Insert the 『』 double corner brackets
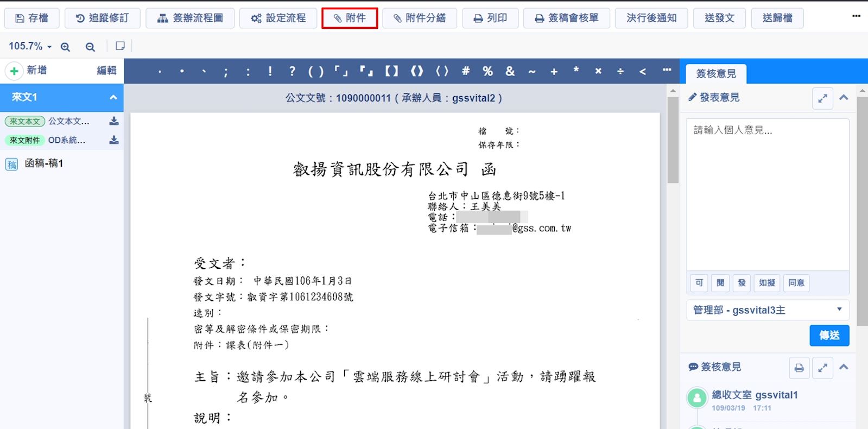The width and height of the screenshot is (868, 429). 366,71
